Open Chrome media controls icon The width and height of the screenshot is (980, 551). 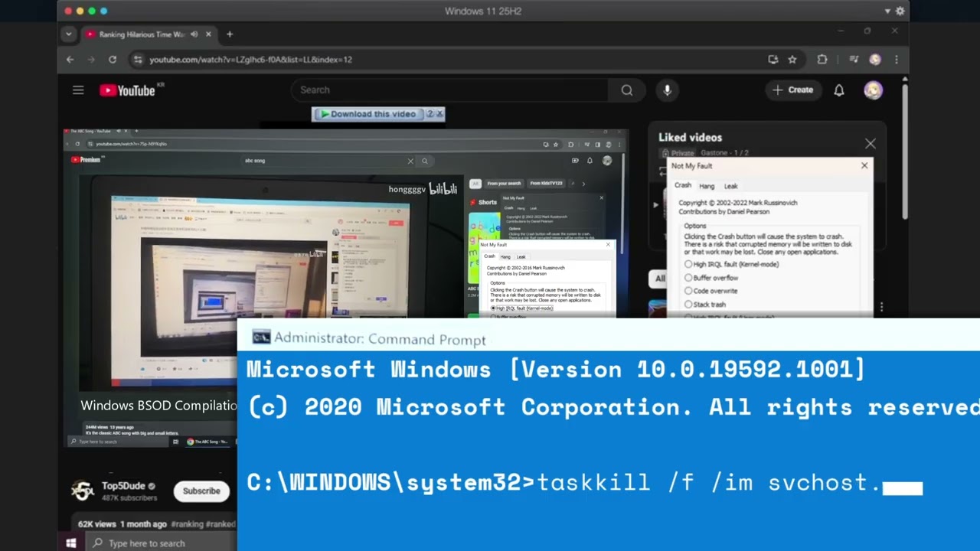854,60
